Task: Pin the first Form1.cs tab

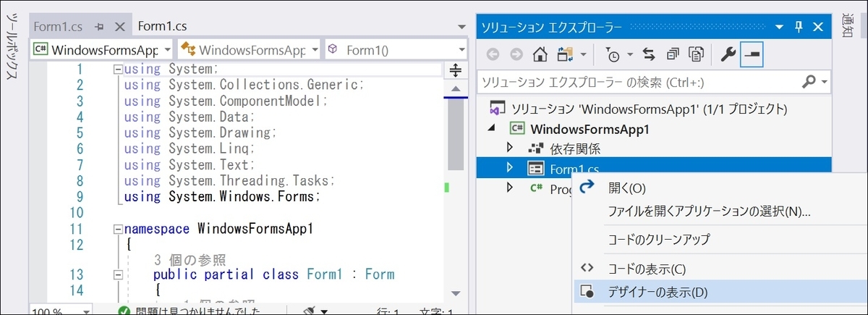Action: coord(100,27)
